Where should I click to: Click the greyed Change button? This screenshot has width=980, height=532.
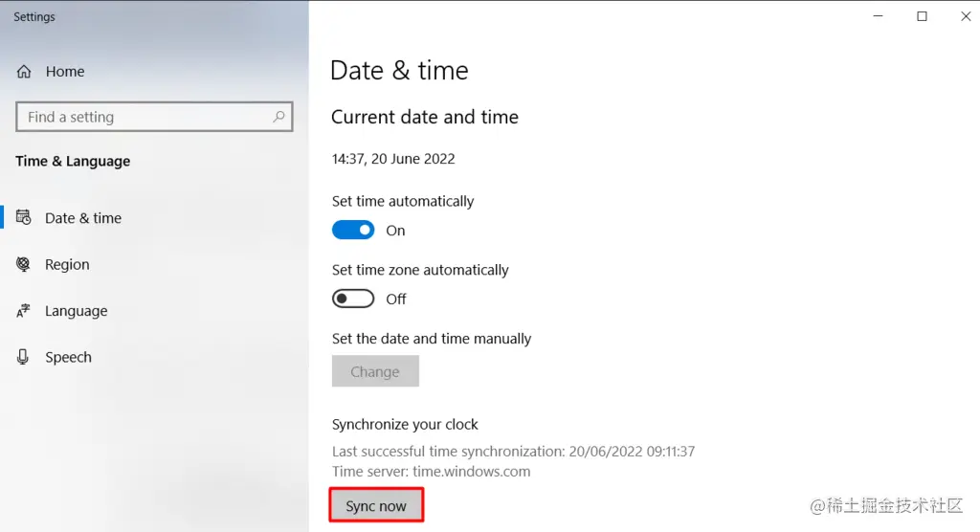click(x=375, y=371)
